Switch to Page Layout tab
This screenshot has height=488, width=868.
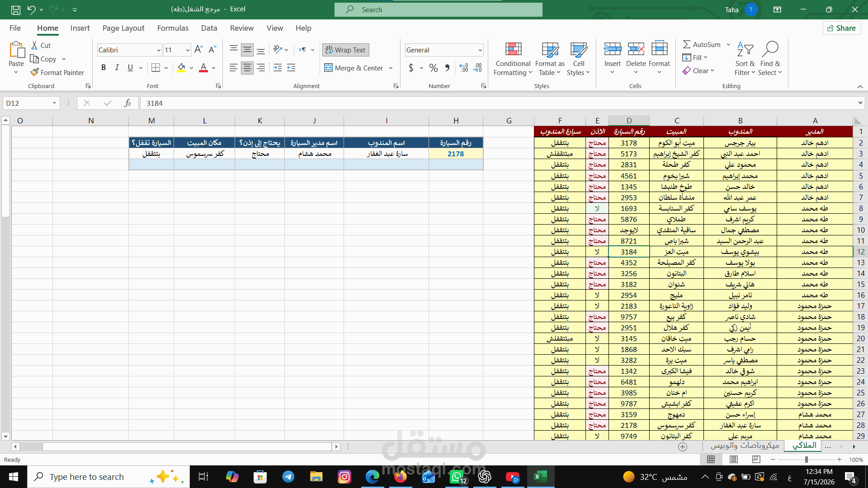click(x=123, y=28)
